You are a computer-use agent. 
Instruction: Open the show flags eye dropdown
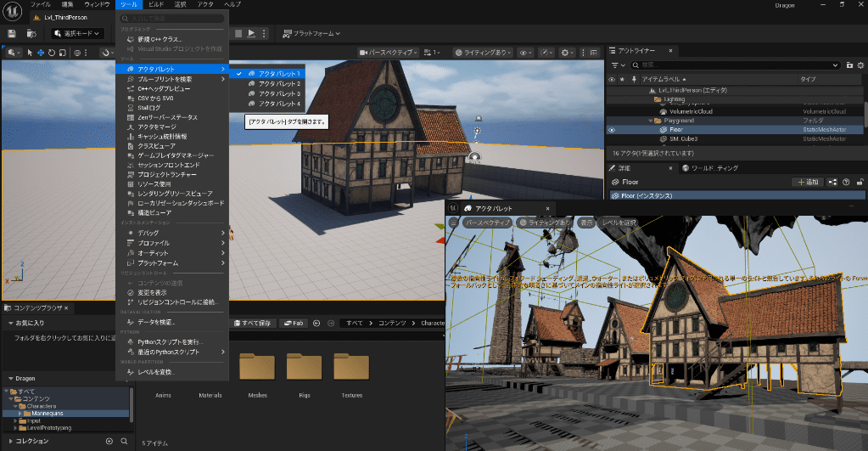click(x=525, y=53)
